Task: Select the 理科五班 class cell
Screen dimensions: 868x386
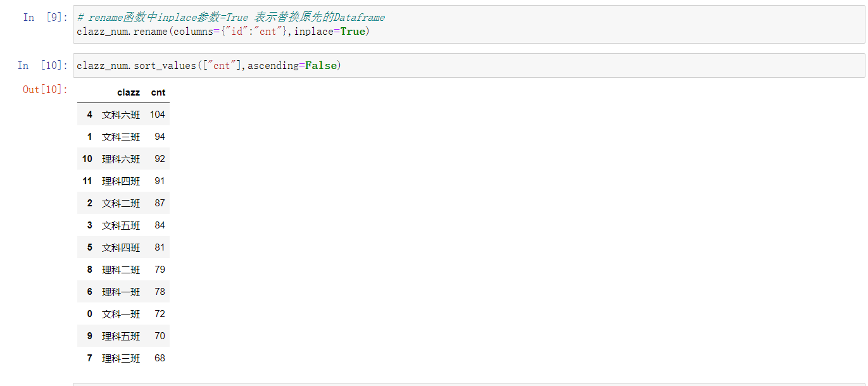Action: [x=121, y=336]
